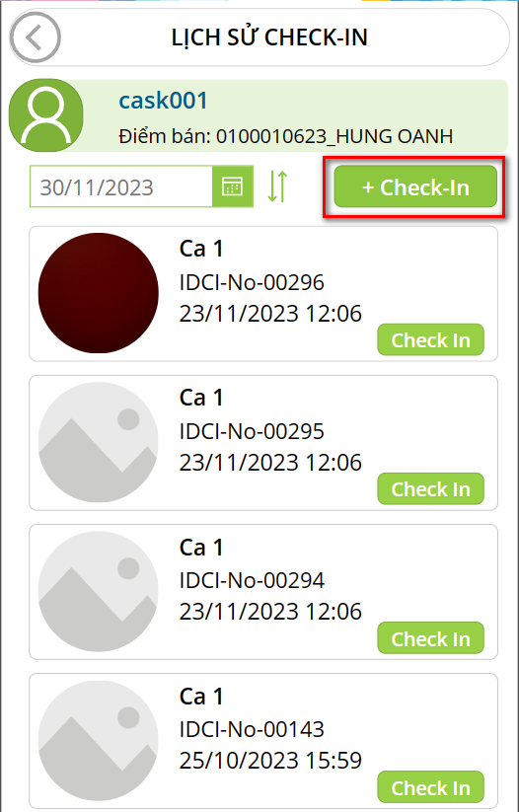Open the calendar date picker icon
Viewport: 519px width, 812px height.
[233, 186]
